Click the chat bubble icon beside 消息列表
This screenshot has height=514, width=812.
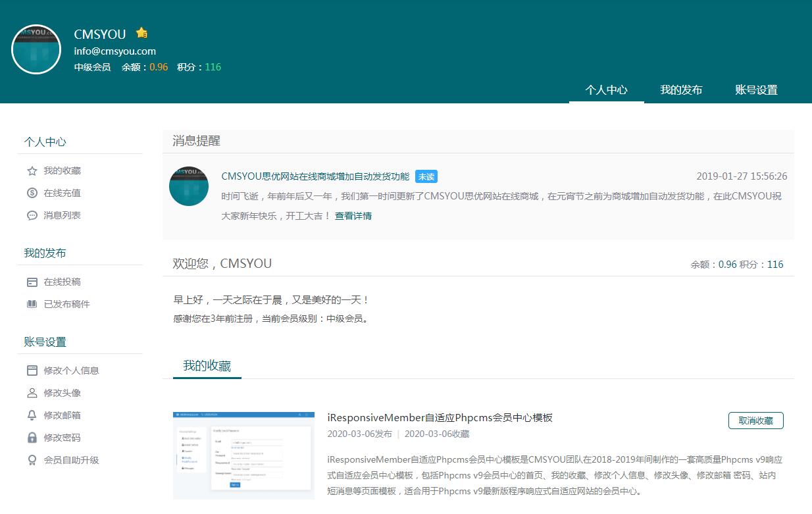pyautogui.click(x=32, y=216)
